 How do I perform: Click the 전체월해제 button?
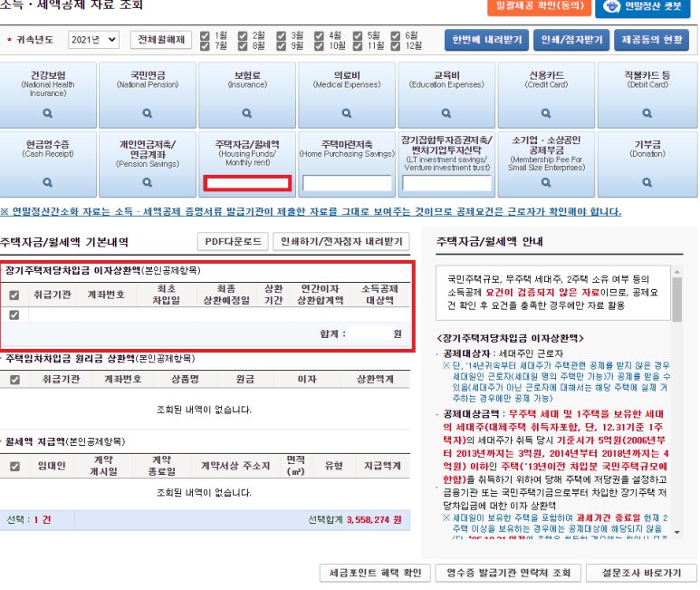(x=161, y=40)
